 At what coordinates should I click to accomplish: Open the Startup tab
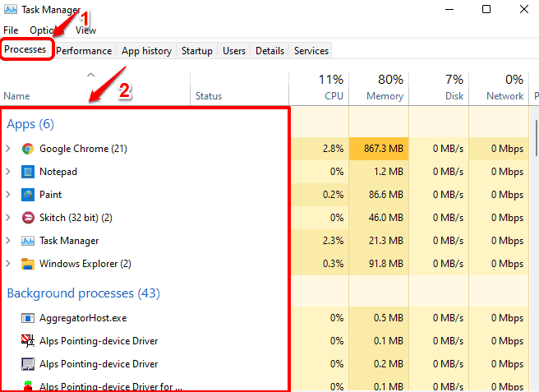pyautogui.click(x=196, y=51)
